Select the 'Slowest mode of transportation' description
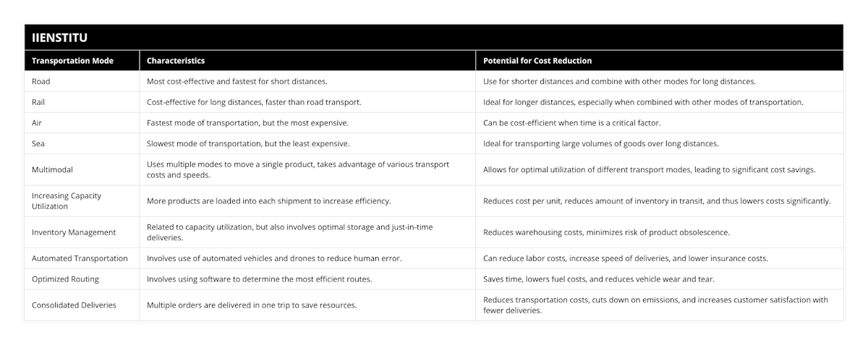The height and width of the screenshot is (345, 868). (248, 143)
